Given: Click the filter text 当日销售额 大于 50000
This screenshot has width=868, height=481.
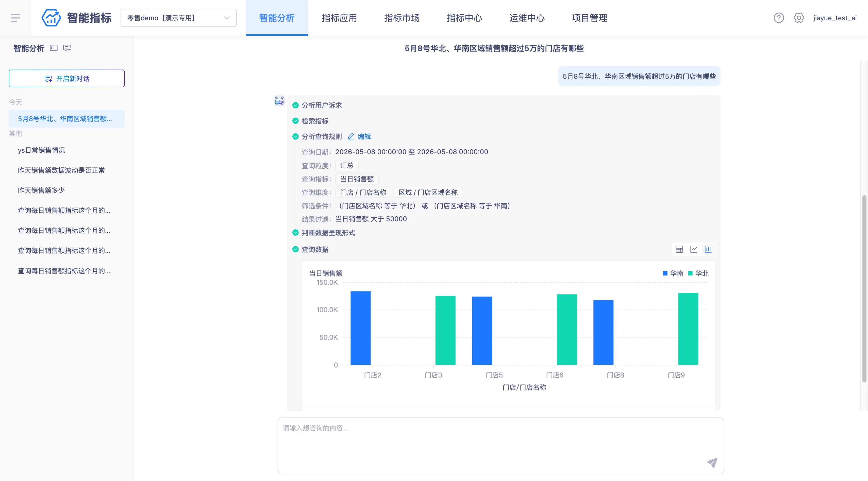Looking at the screenshot, I should (x=371, y=219).
